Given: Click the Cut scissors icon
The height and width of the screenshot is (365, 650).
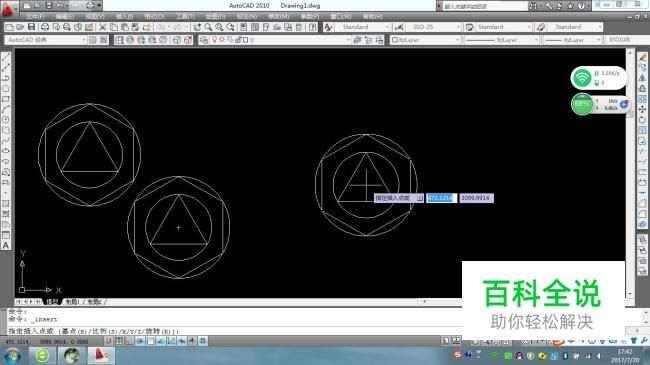Looking at the screenshot, I should point(102,27).
